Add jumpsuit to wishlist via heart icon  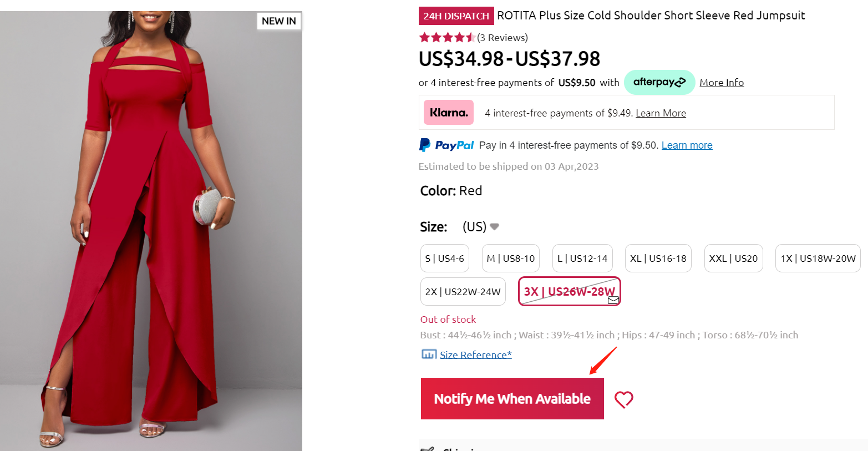click(x=624, y=399)
